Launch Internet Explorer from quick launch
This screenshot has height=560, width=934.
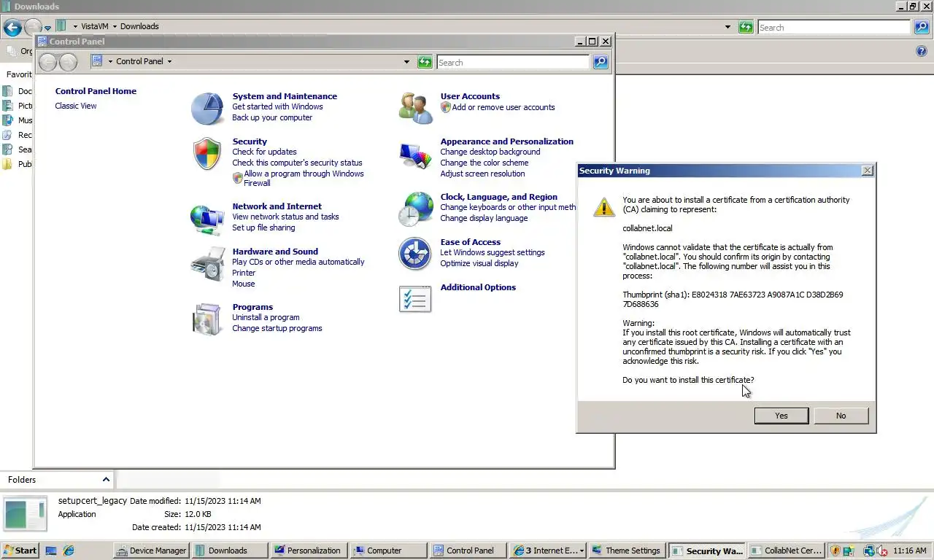tap(69, 551)
